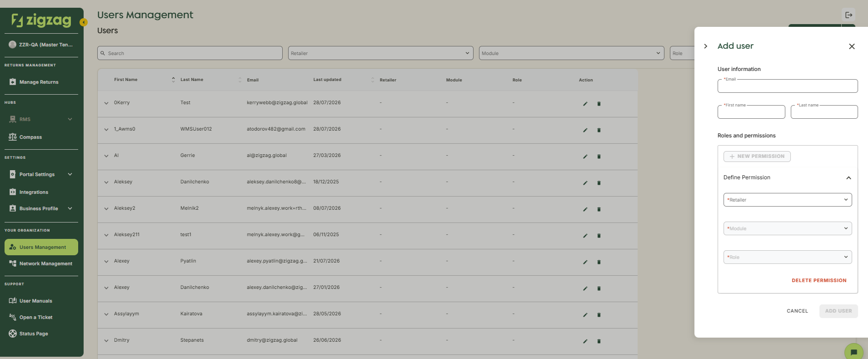The width and height of the screenshot is (868, 359).
Task: Select Users Management in sidebar
Action: click(x=41, y=247)
